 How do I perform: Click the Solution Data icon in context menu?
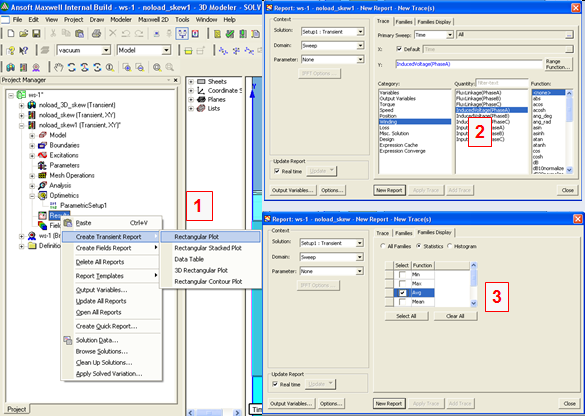tap(68, 340)
